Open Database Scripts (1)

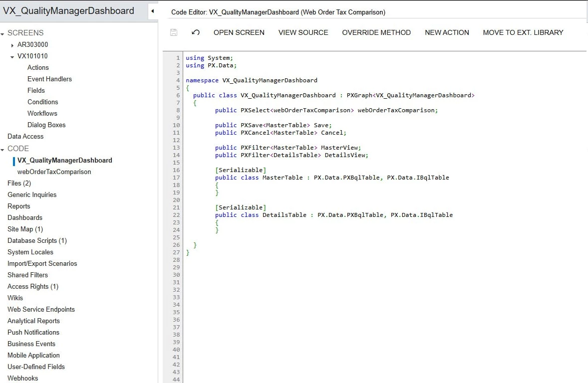[36, 240]
